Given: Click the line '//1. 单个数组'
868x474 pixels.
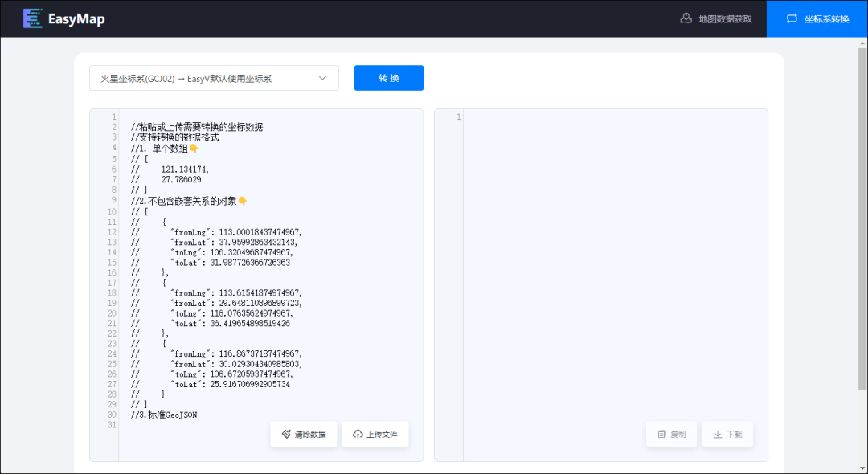Looking at the screenshot, I should click(x=165, y=149).
